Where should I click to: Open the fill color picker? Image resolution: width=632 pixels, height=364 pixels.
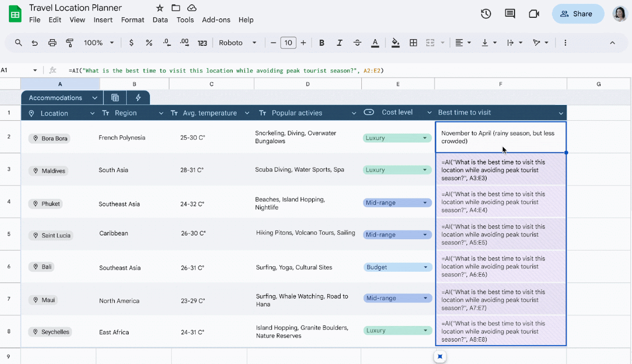pyautogui.click(x=395, y=43)
